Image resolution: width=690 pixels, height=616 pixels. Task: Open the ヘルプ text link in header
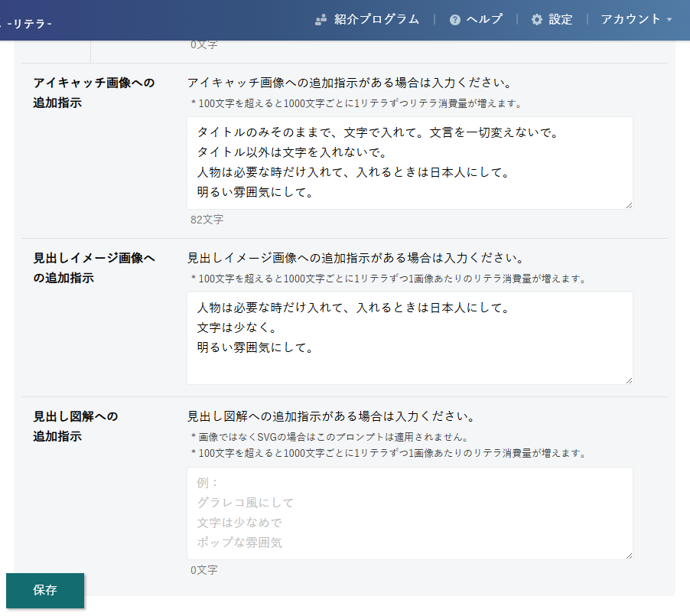pos(484,20)
